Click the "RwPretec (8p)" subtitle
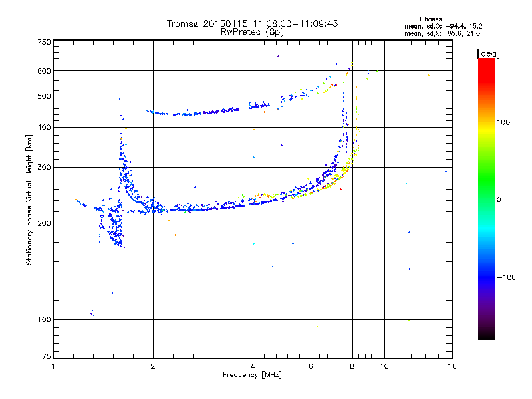Image resolution: width=532 pixels, height=399 pixels. pyautogui.click(x=252, y=32)
